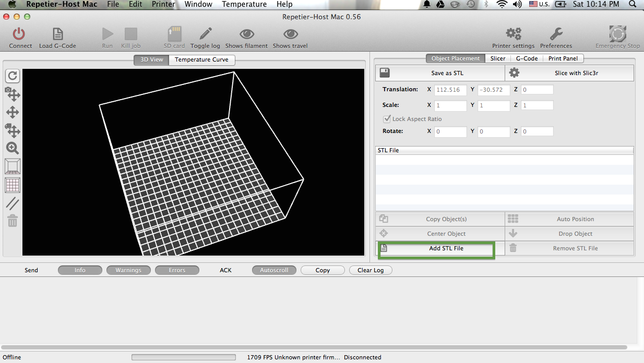Click the Auto Position button
The image size is (644, 363).
pyautogui.click(x=569, y=219)
